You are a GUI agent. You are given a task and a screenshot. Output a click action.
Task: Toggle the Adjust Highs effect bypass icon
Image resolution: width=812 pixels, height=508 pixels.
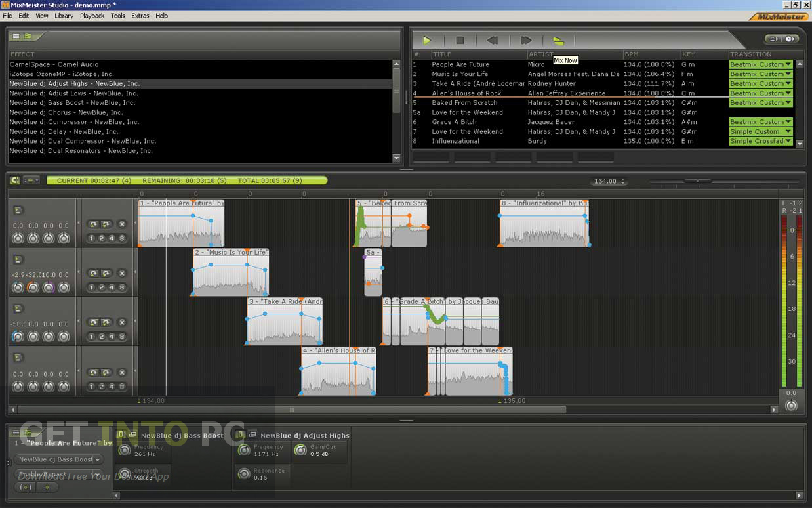[241, 434]
